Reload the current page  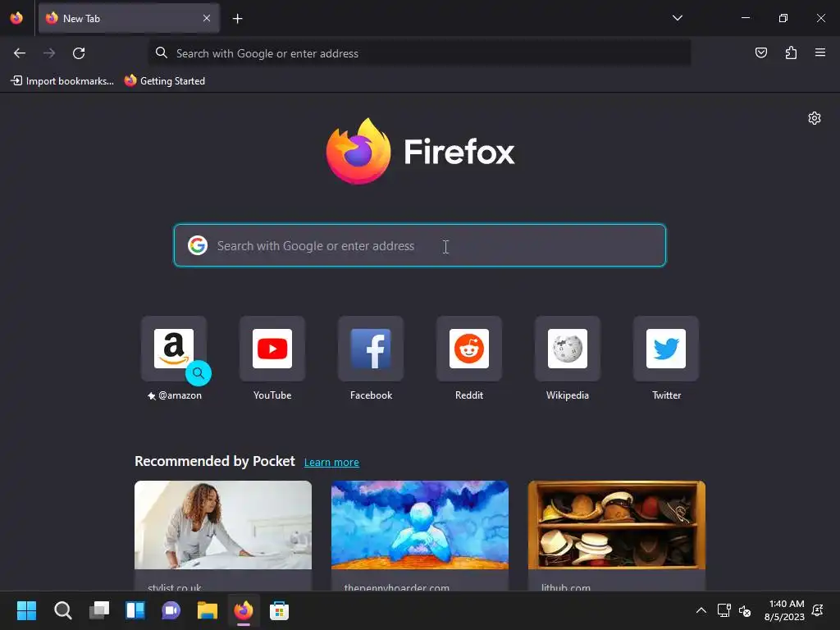coord(79,53)
